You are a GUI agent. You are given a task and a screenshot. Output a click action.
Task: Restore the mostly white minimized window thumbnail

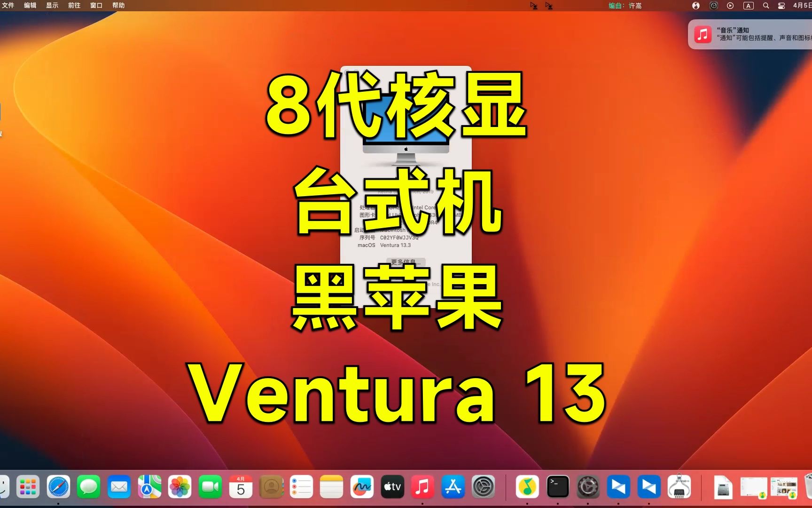tap(753, 487)
